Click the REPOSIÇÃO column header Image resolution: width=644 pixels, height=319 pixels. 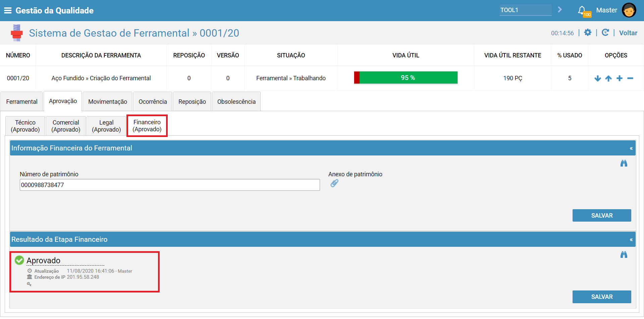pyautogui.click(x=189, y=55)
